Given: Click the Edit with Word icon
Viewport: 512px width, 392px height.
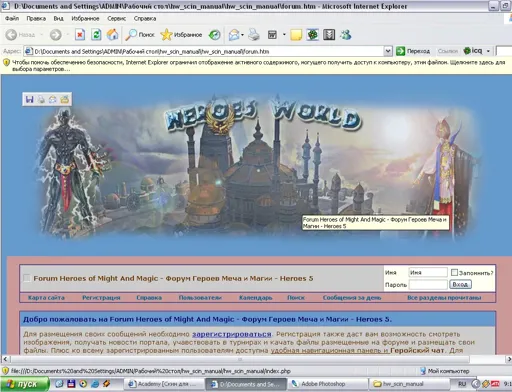Looking at the screenshot, I should click(x=273, y=35).
